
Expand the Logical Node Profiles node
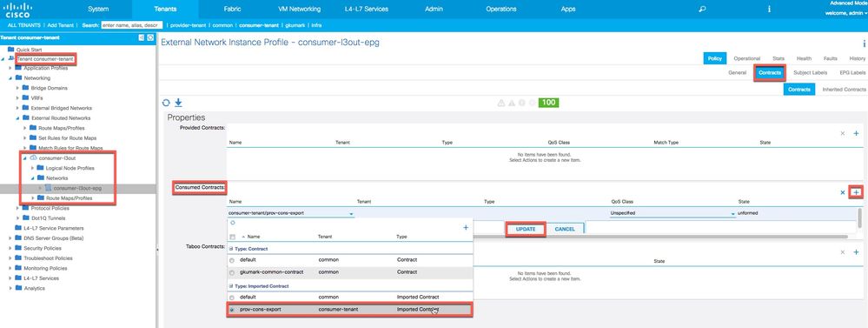click(x=33, y=168)
